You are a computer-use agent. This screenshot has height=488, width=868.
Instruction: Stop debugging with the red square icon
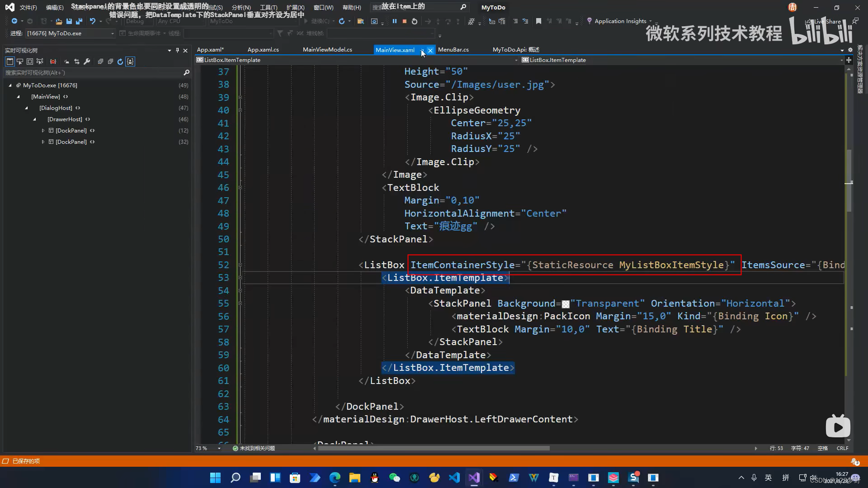(405, 21)
